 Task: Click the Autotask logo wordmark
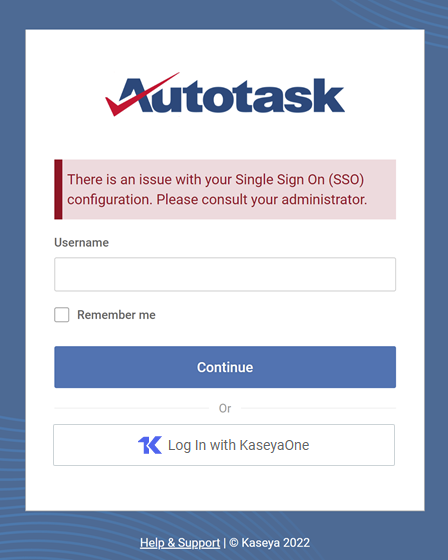[x=225, y=95]
